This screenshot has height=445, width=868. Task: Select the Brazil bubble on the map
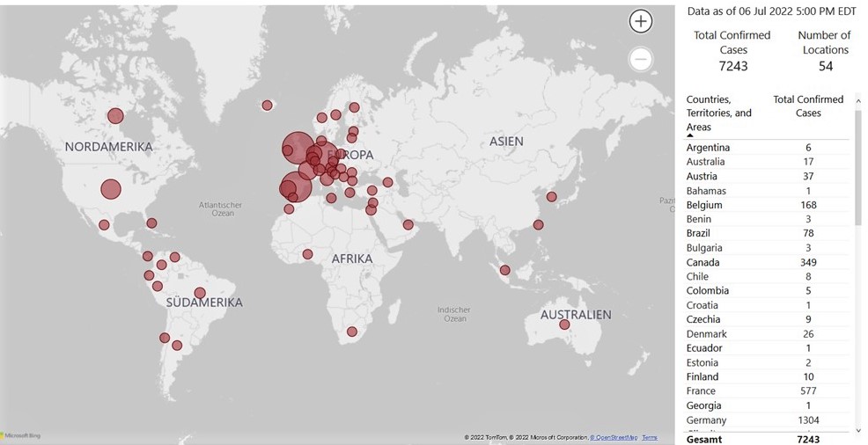pos(200,293)
